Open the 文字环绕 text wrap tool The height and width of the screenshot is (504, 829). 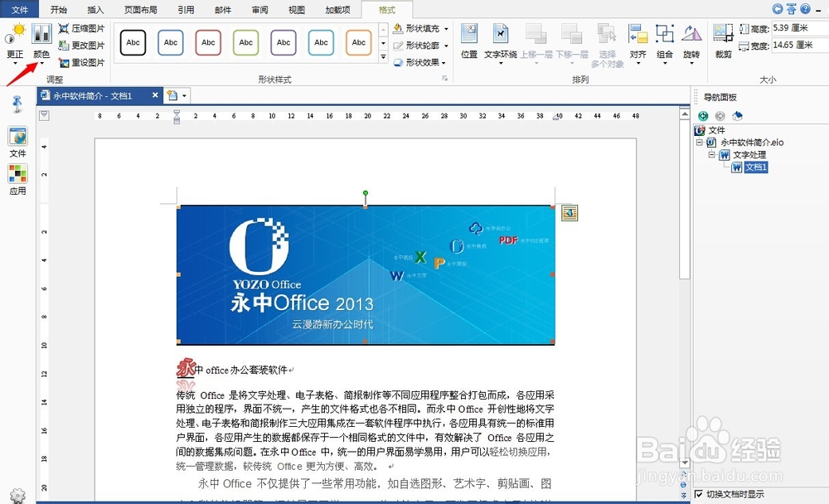(500, 43)
